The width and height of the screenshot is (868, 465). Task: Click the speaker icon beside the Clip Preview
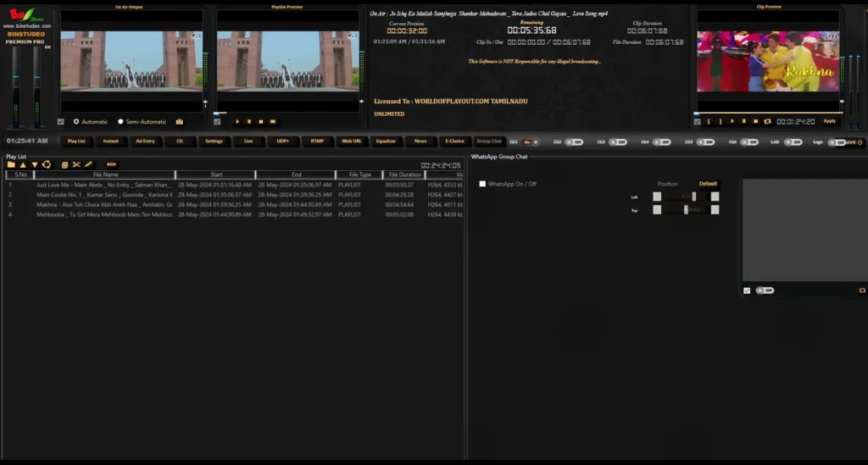pos(842,101)
